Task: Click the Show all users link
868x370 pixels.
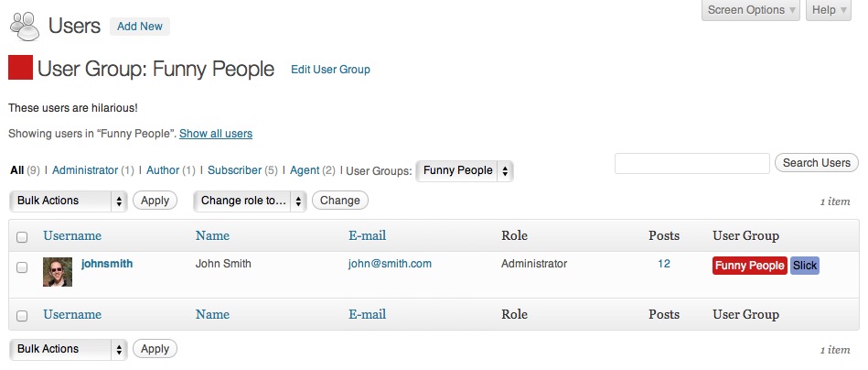Action: 216,134
